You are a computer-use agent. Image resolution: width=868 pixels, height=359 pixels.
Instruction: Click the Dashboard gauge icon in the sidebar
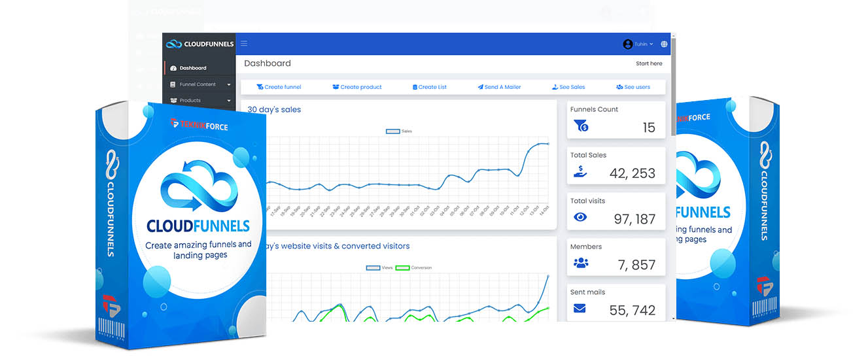click(173, 68)
